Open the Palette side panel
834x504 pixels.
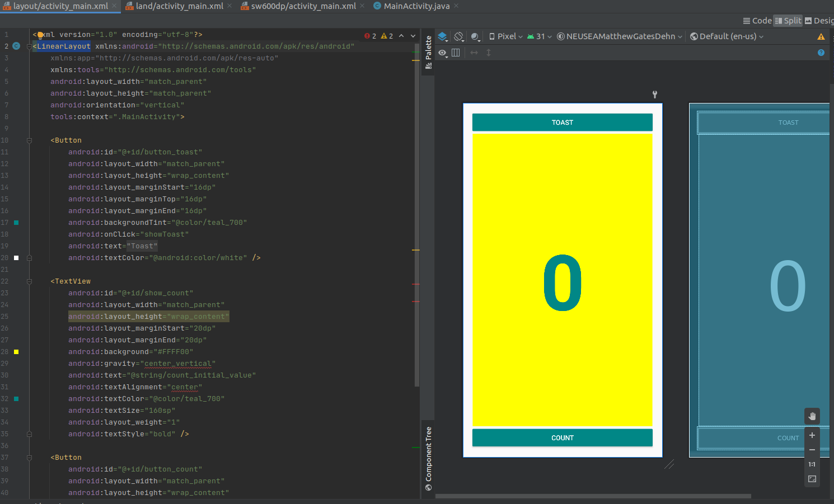coord(429,52)
